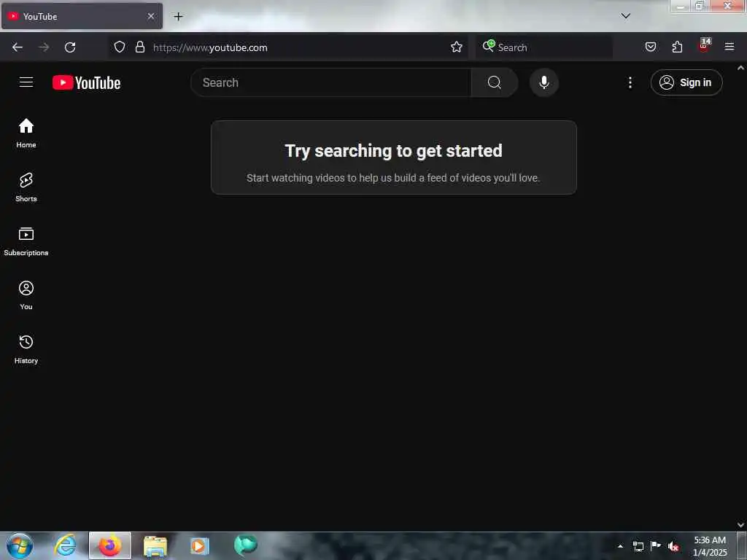Click the YouTube logo
747x560 pixels.
click(x=86, y=83)
